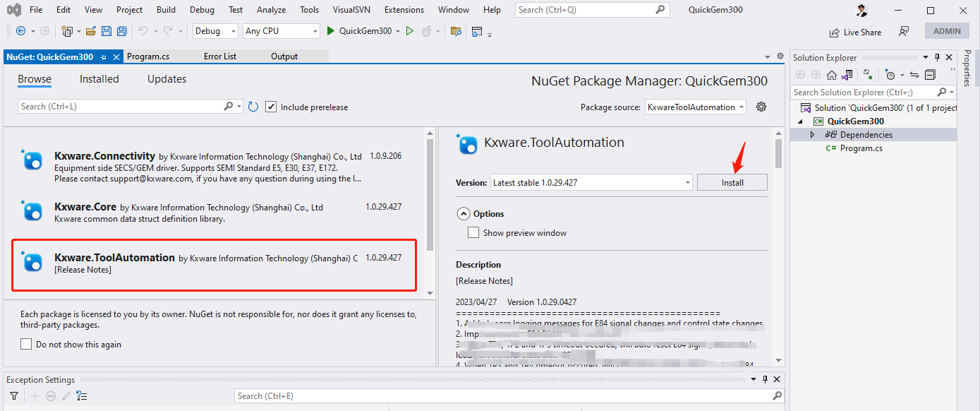Click the Install button
This screenshot has height=411, width=980.
tap(732, 182)
